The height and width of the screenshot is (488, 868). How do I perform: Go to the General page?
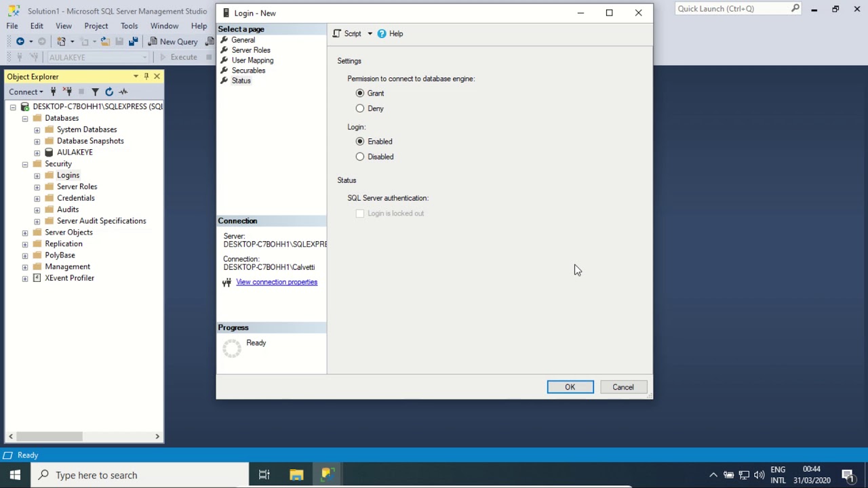243,40
